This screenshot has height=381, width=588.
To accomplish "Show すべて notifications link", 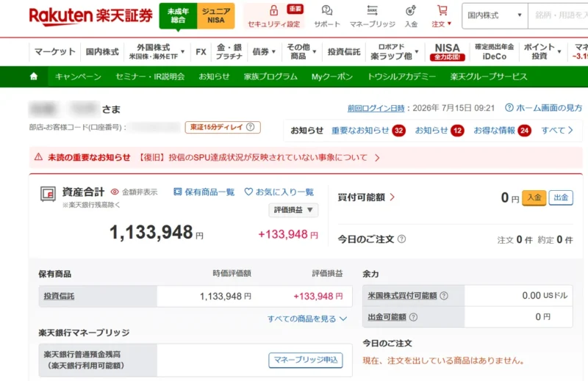I will click(557, 131).
